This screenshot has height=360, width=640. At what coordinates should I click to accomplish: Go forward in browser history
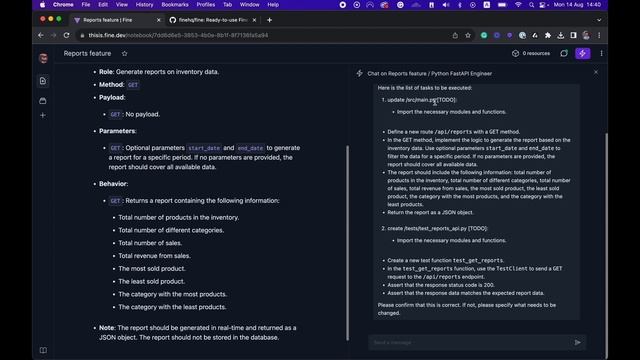pyautogui.click(x=53, y=36)
